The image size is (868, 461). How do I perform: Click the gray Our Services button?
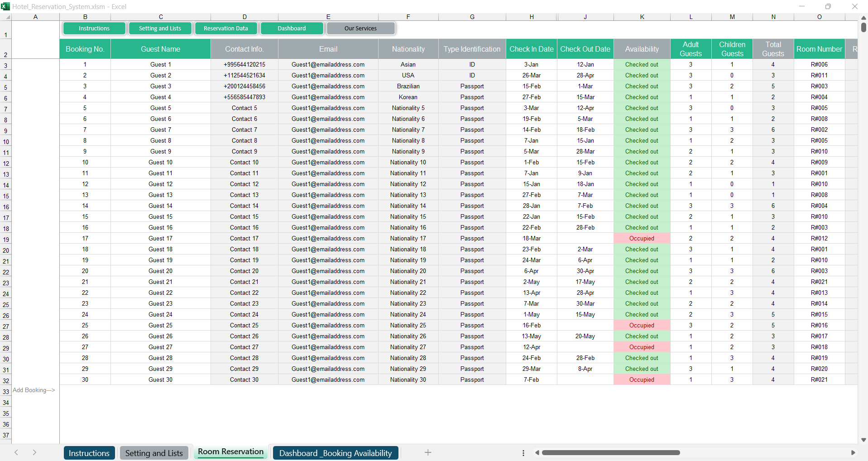coord(360,28)
